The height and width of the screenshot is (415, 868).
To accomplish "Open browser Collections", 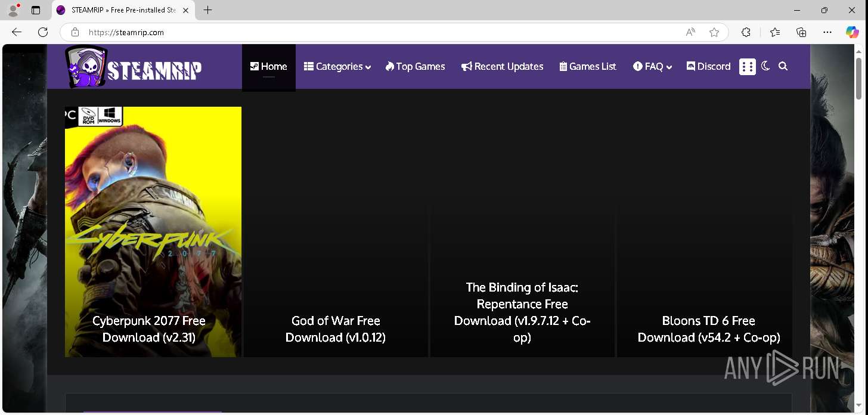I will pyautogui.click(x=801, y=32).
